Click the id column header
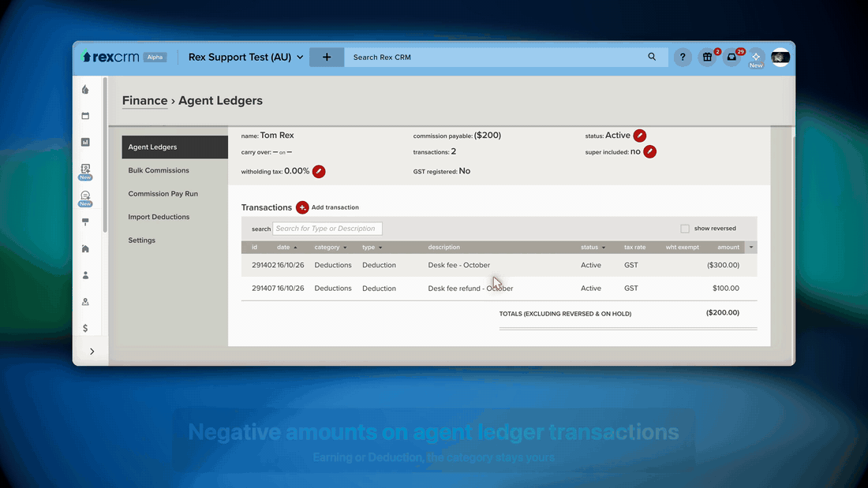The height and width of the screenshot is (488, 868). [255, 248]
